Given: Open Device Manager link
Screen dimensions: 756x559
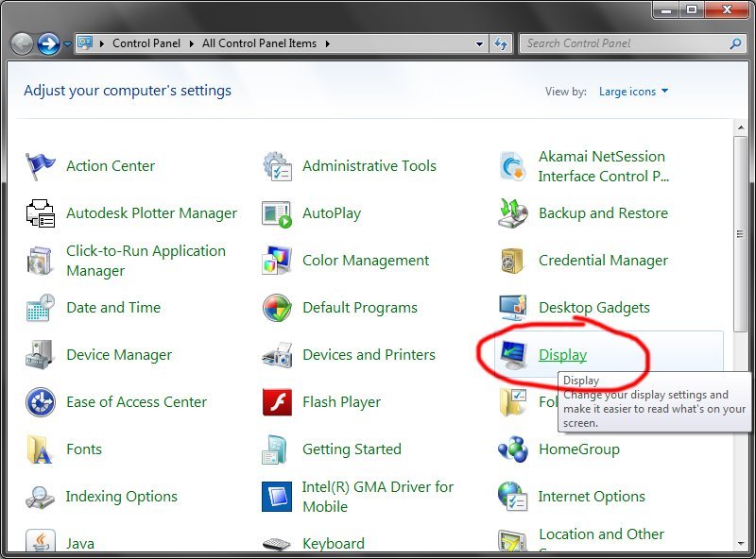Looking at the screenshot, I should coord(119,355).
